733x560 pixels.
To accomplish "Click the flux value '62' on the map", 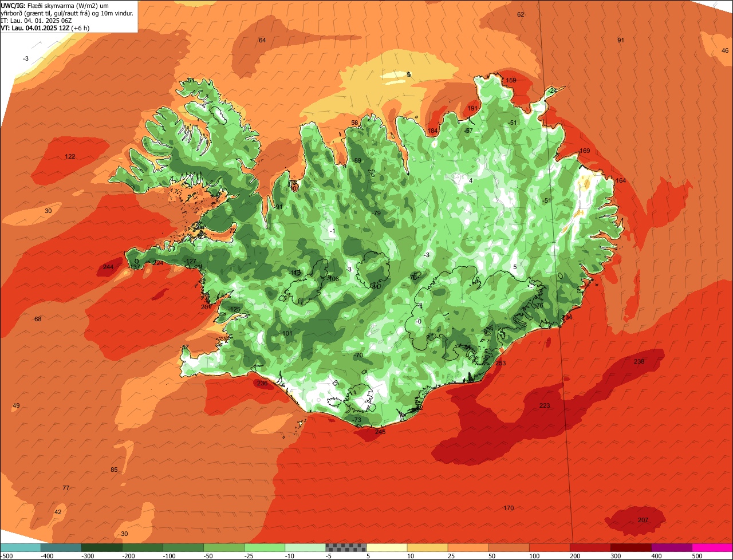I will point(521,14).
